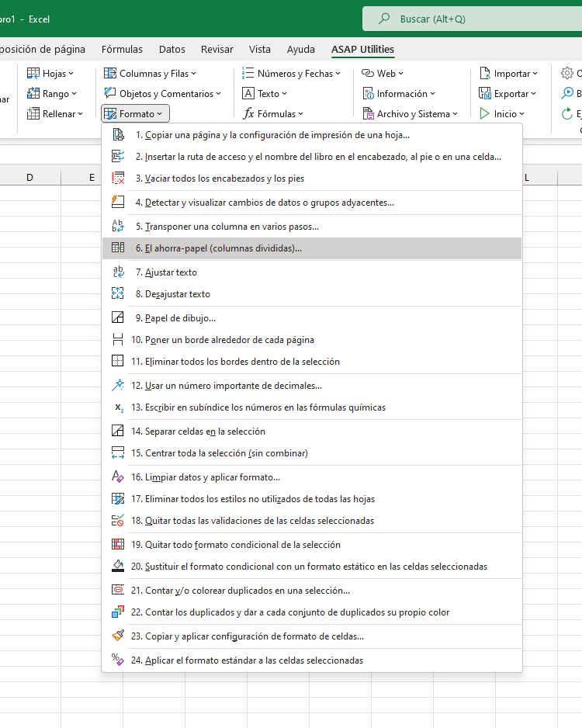Open the Texto dropdown
This screenshot has width=582, height=728.
pos(265,93)
